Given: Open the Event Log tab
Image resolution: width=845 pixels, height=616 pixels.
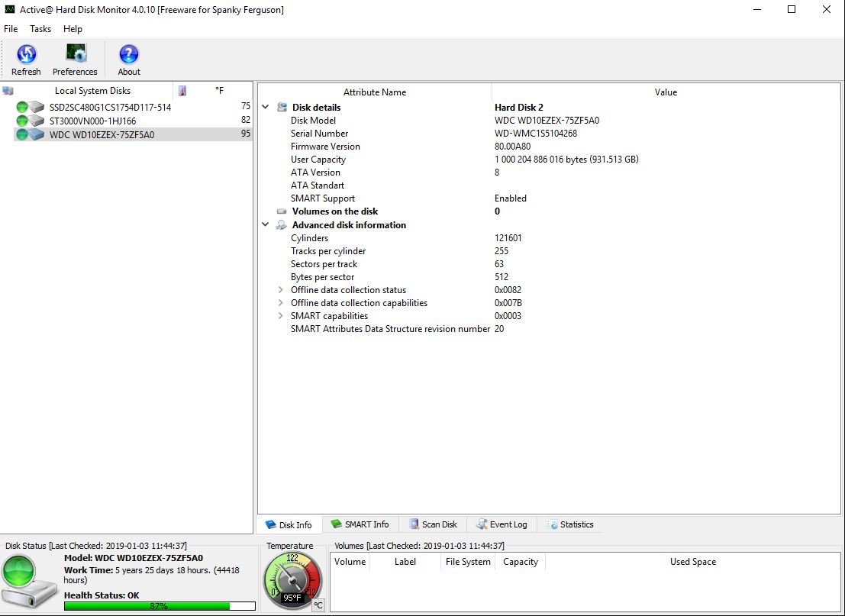Looking at the screenshot, I should pyautogui.click(x=502, y=524).
